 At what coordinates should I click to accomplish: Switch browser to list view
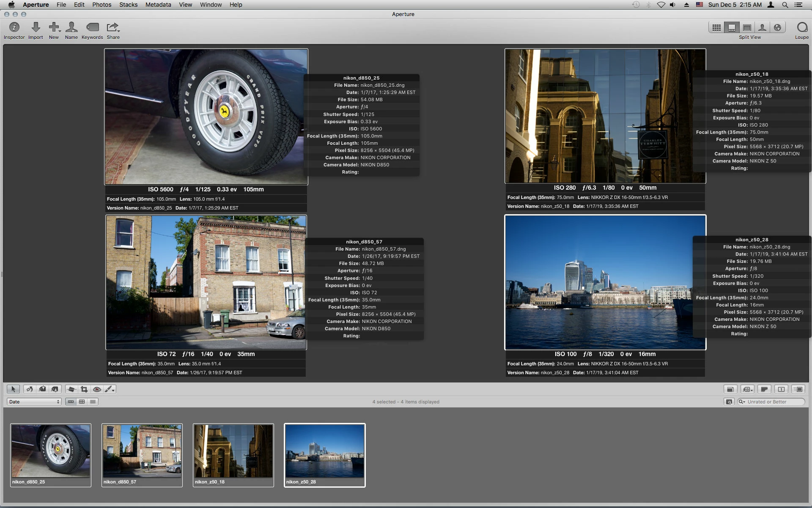93,402
